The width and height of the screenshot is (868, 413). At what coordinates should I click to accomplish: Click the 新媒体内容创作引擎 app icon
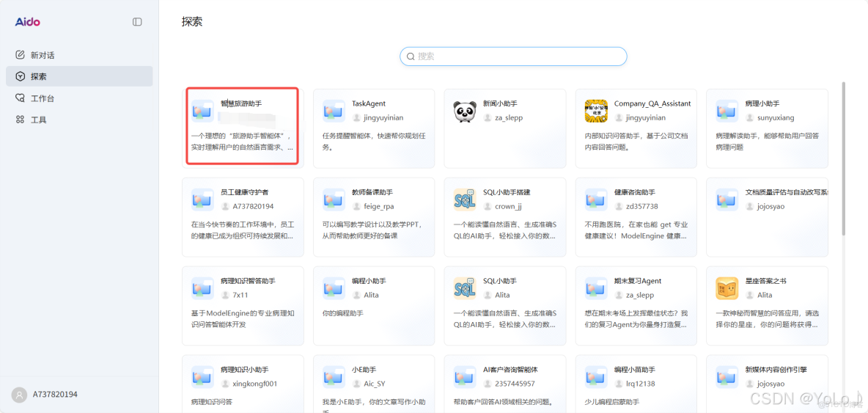coord(727,376)
